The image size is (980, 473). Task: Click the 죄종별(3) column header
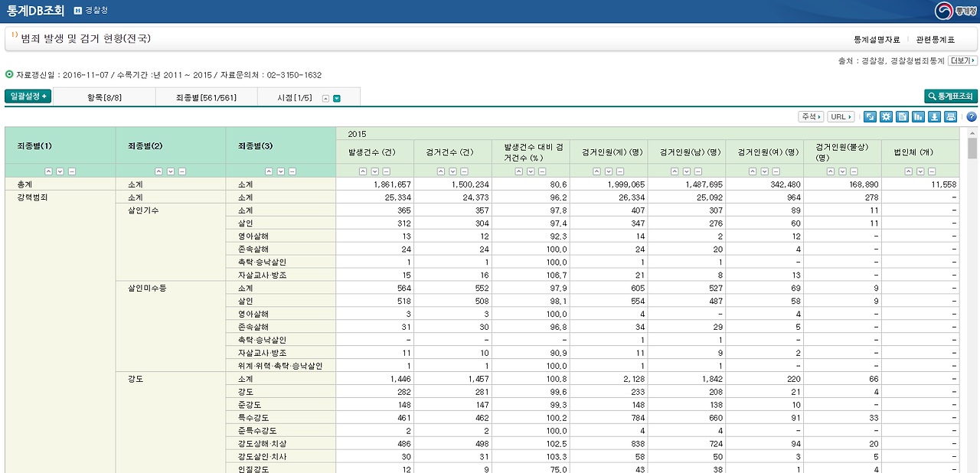[x=280, y=145]
